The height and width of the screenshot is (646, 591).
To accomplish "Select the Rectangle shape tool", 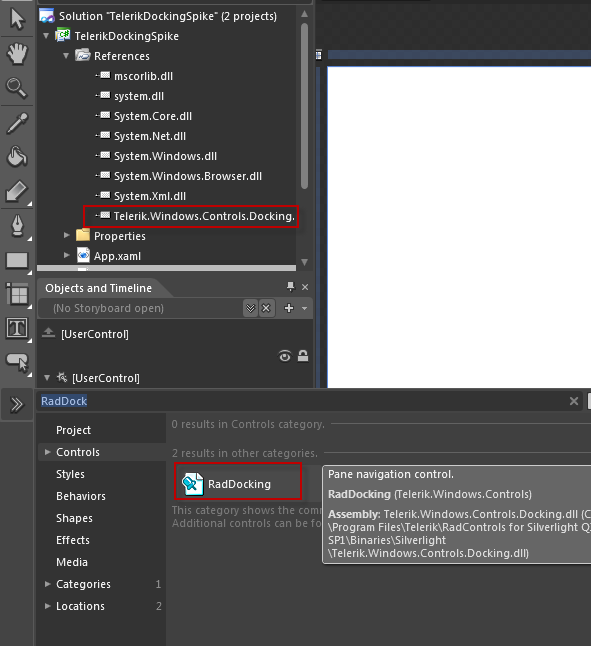I will pos(17,261).
